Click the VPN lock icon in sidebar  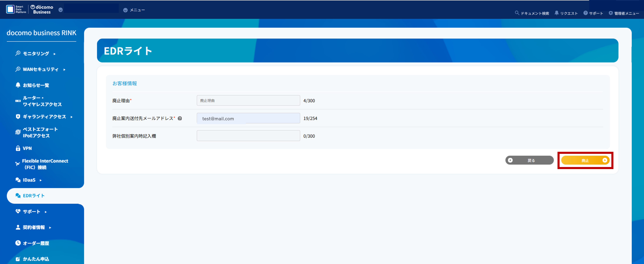18,148
